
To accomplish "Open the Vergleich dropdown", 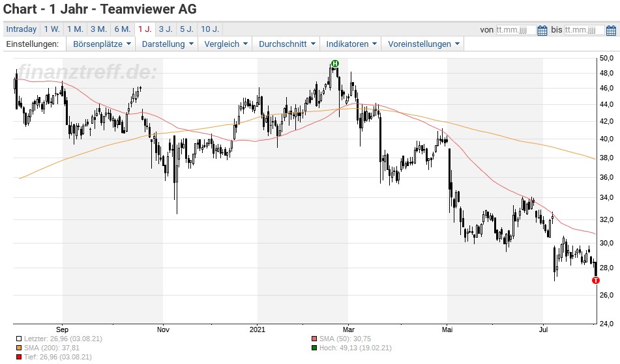I will 226,44.
